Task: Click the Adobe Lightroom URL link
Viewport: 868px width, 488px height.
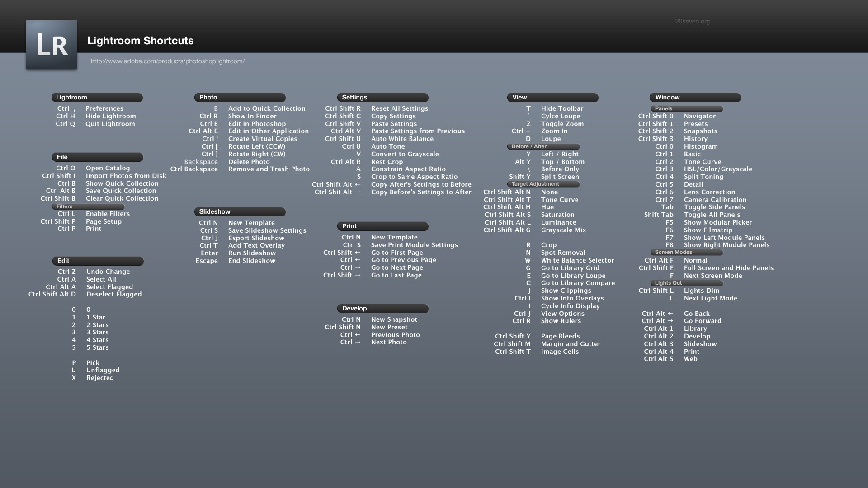Action: [168, 61]
